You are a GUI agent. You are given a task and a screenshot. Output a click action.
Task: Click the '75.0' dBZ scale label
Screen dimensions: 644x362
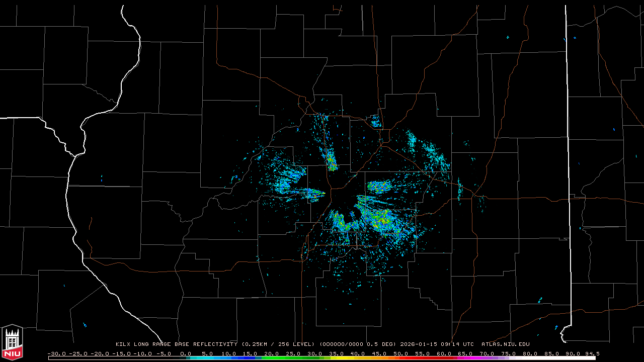point(508,353)
